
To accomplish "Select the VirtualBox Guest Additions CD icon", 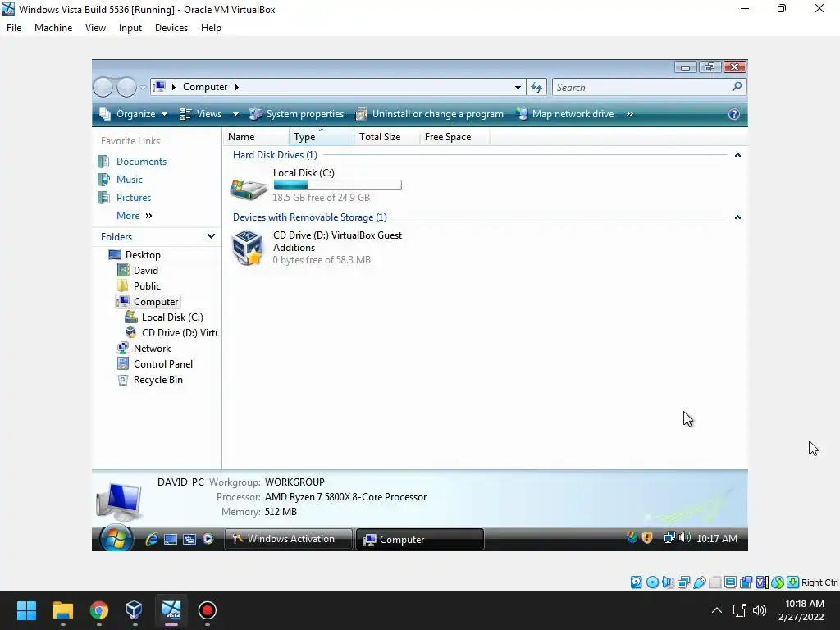I will [x=248, y=248].
